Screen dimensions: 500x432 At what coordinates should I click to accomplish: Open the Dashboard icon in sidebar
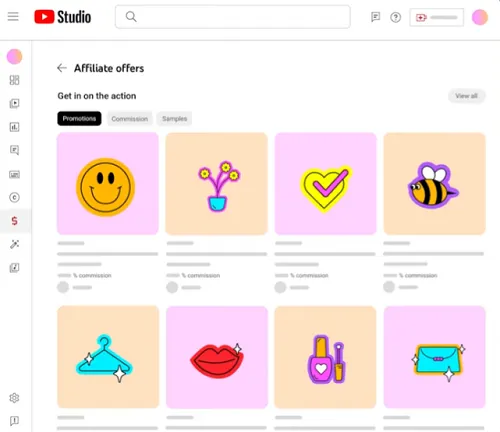click(14, 80)
